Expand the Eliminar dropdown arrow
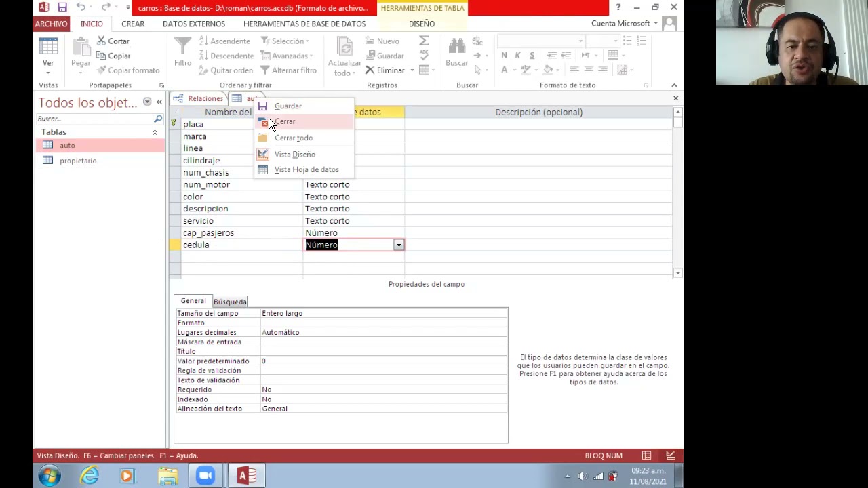868x488 pixels. coord(412,70)
